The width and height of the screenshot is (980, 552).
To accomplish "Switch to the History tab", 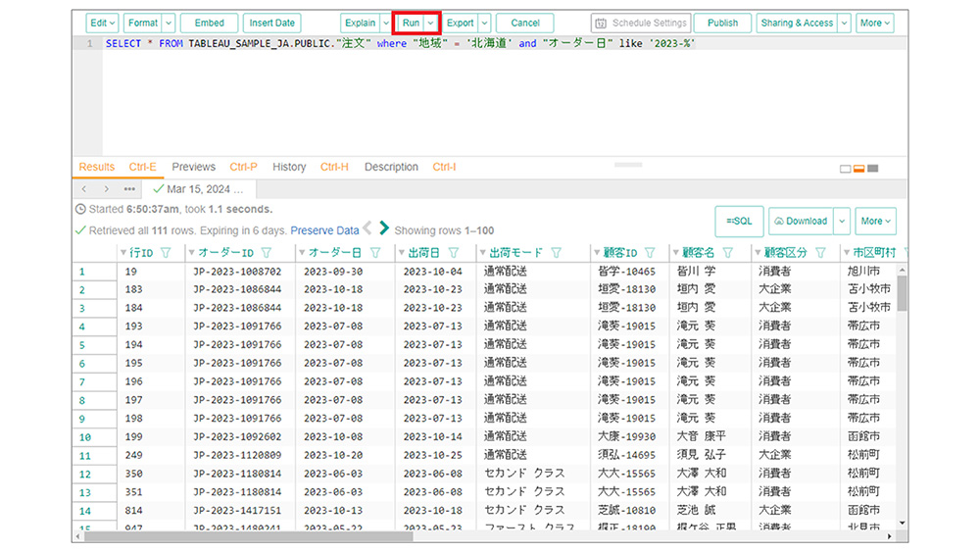I will 289,167.
